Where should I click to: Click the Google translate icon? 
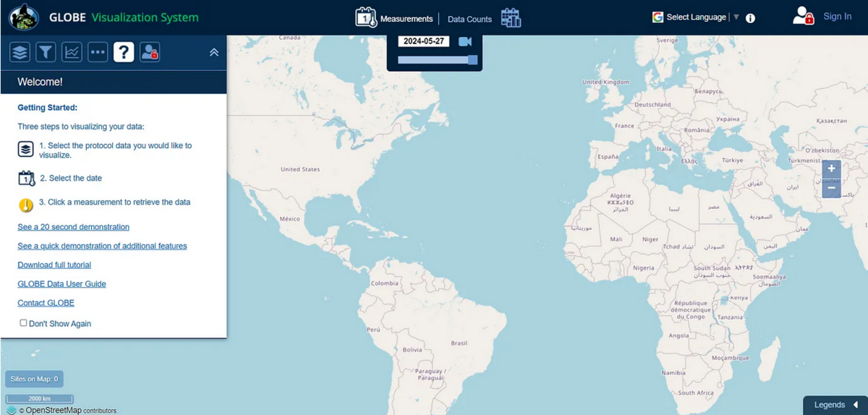click(x=658, y=17)
